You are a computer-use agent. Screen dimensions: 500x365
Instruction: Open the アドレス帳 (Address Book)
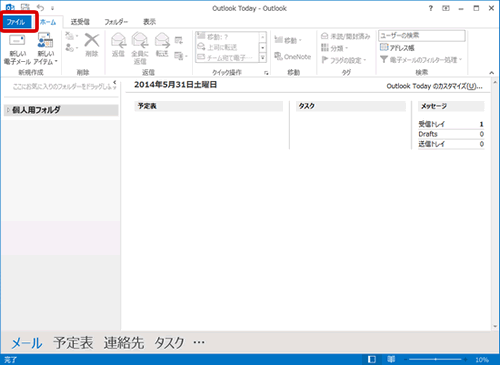click(x=397, y=48)
